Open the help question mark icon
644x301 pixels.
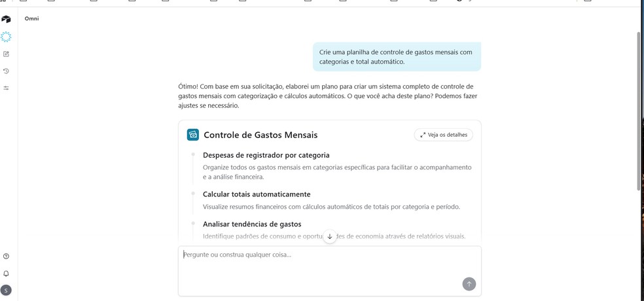pos(6,257)
